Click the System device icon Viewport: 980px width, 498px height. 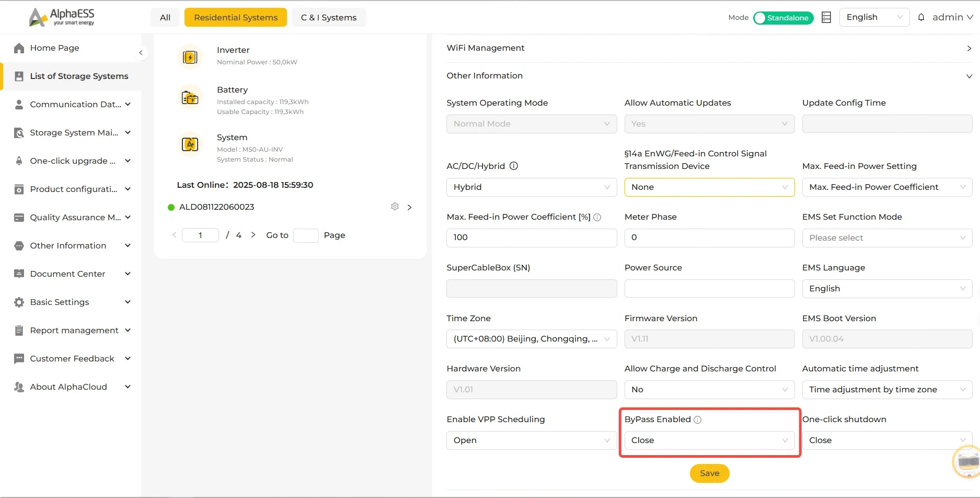190,144
